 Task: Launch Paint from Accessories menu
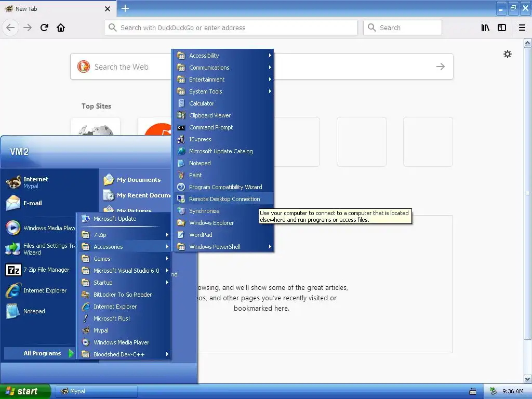[x=224, y=175]
